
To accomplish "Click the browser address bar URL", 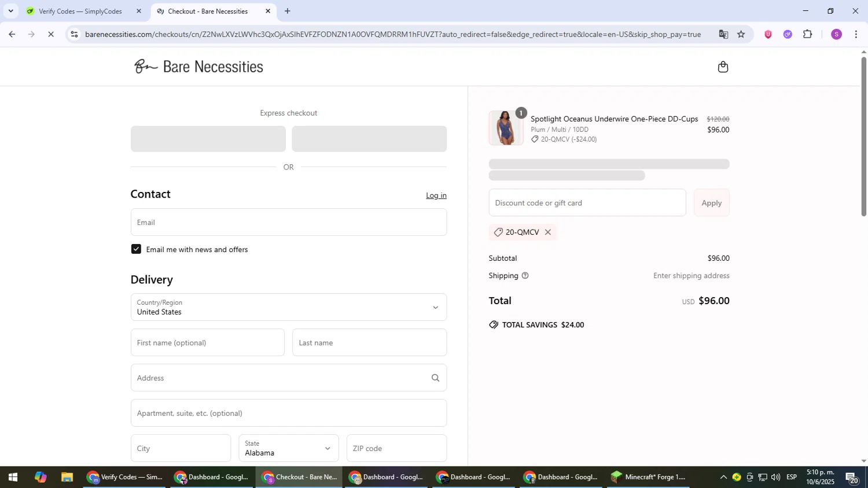I will (x=393, y=34).
